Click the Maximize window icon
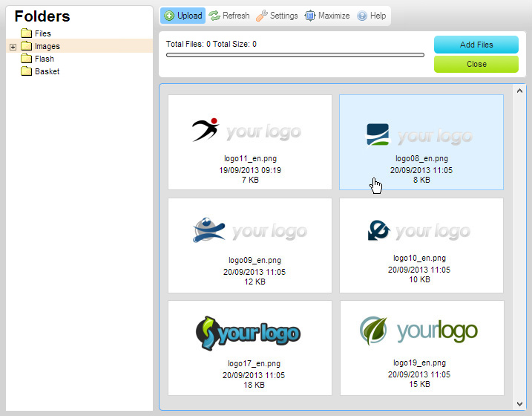Image resolution: width=532 pixels, height=416 pixels. [x=309, y=16]
